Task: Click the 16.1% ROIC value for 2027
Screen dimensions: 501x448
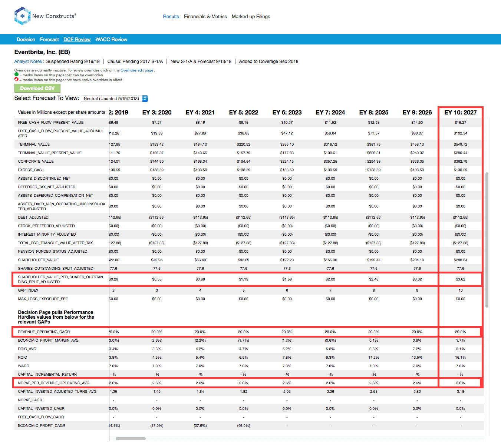Action: 461,358
